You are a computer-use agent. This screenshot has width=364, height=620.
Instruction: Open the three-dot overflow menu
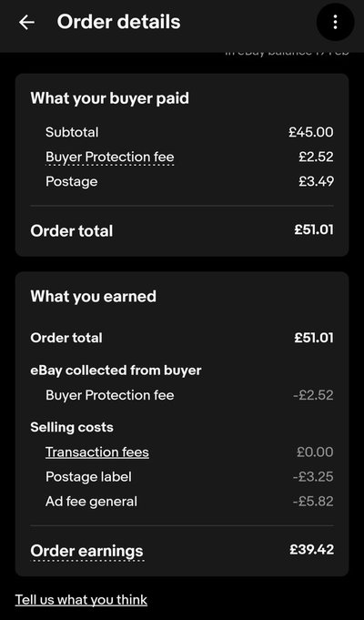335,23
